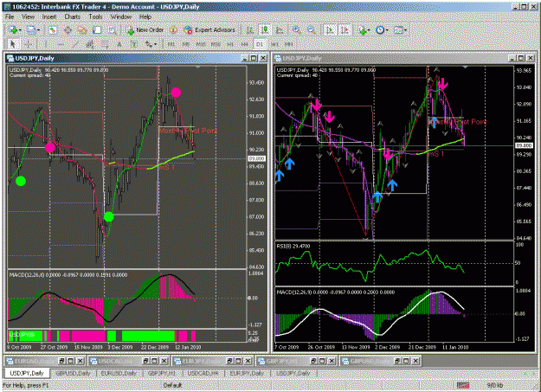Open the Insert menu

[49, 16]
